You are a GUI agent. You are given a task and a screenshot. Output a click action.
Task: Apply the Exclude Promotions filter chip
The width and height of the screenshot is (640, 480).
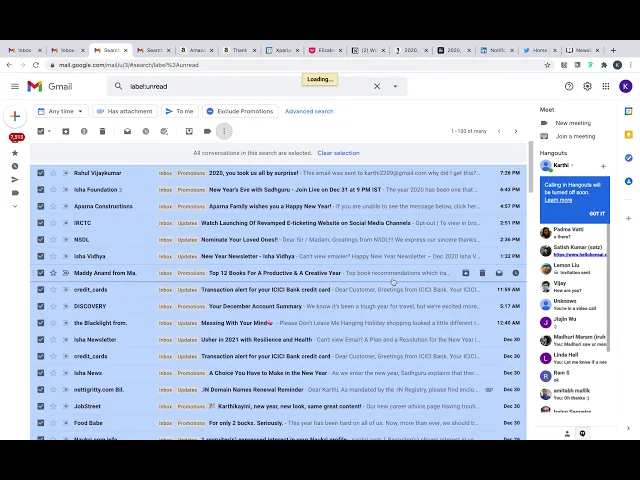[x=240, y=111]
